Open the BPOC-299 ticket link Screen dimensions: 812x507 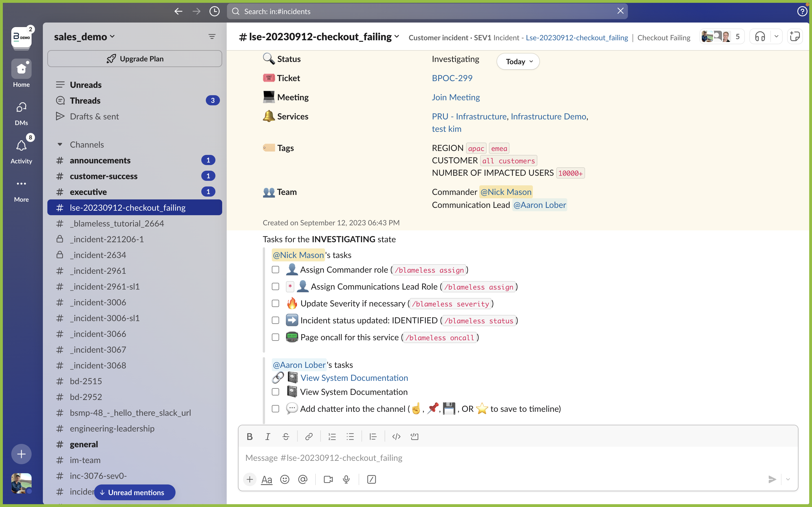pyautogui.click(x=452, y=78)
